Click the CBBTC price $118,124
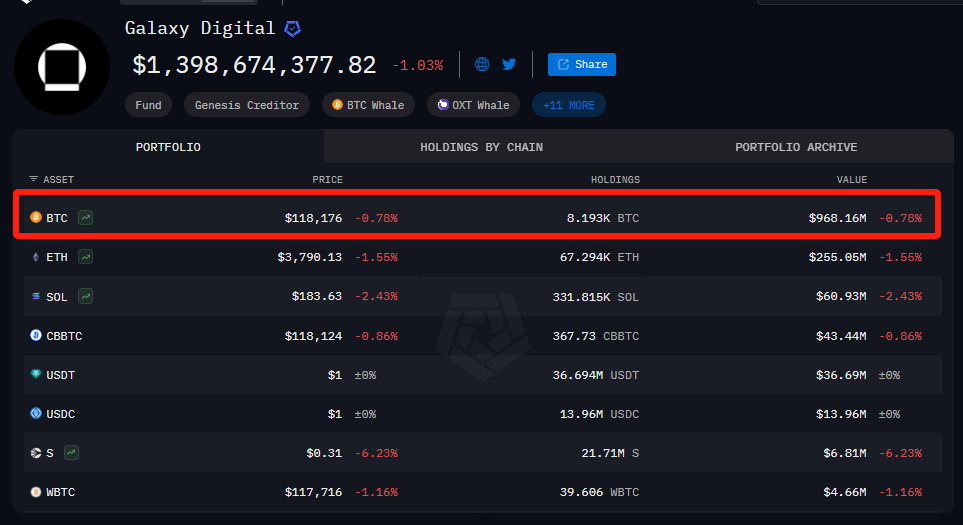Screen dimensions: 963x525 click(x=313, y=336)
